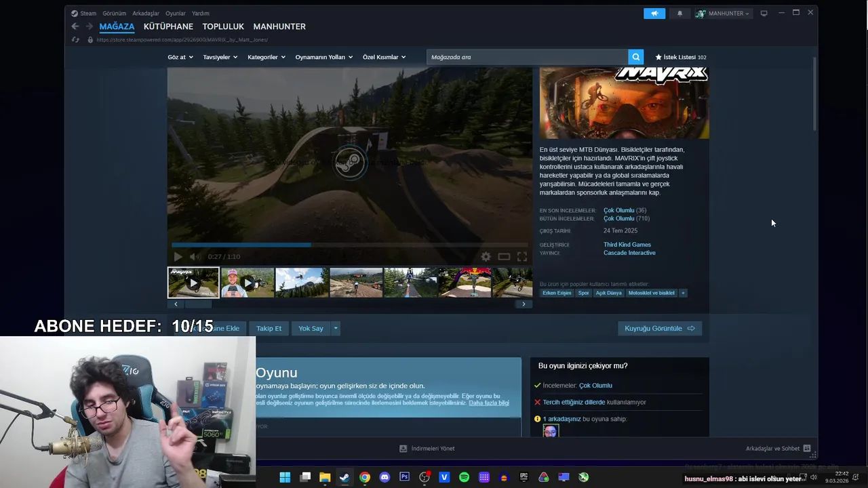Open the Steam menu
This screenshot has height=488, width=868.
click(x=84, y=13)
